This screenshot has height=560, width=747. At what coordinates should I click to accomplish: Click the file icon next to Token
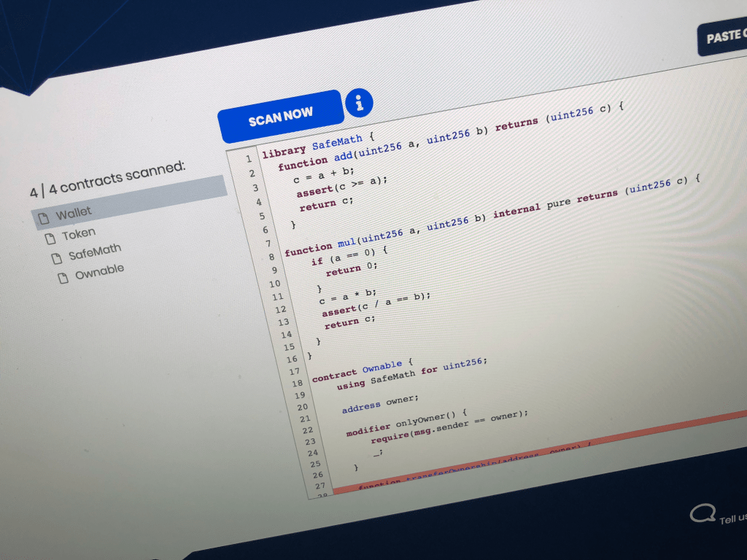(x=50, y=238)
